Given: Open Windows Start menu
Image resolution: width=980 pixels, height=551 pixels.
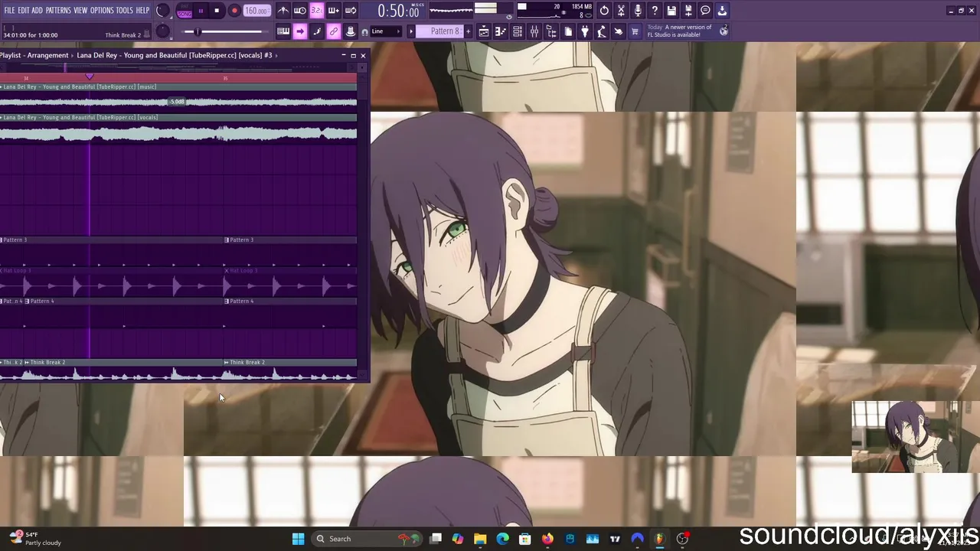Looking at the screenshot, I should point(298,539).
